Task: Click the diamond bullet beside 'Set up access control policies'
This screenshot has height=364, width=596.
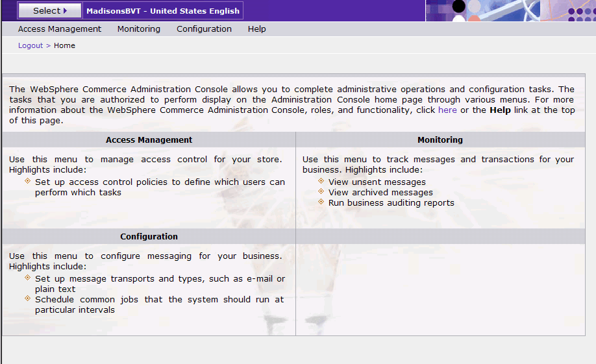Action: 27,181
